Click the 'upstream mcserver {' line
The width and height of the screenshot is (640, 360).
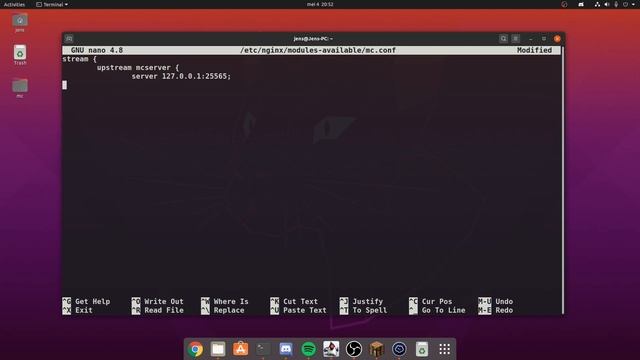tap(138, 68)
